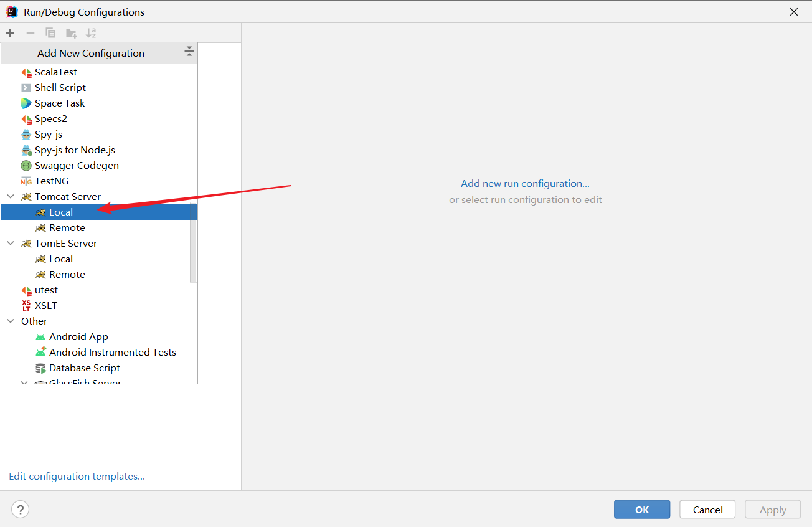
Task: Open Edit configuration templates link
Action: pyautogui.click(x=77, y=477)
